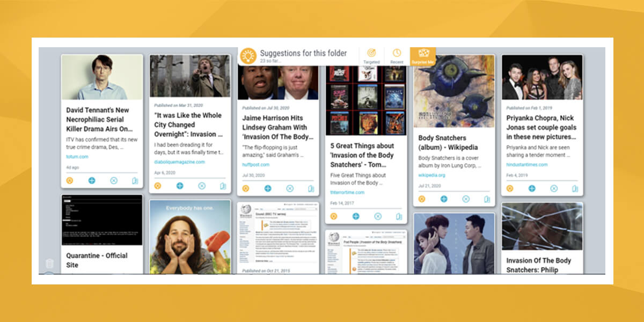Open the theterrortime.com source link
The height and width of the screenshot is (322, 644).
pyautogui.click(x=347, y=193)
